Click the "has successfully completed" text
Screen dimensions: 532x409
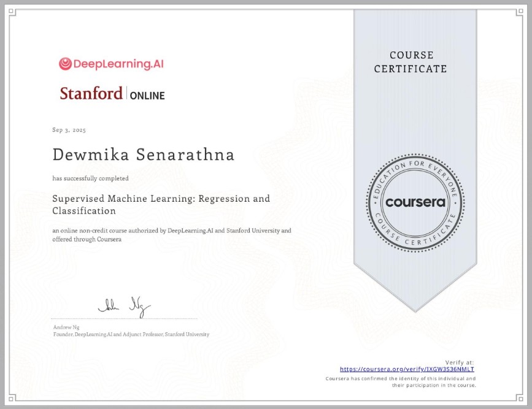point(90,178)
